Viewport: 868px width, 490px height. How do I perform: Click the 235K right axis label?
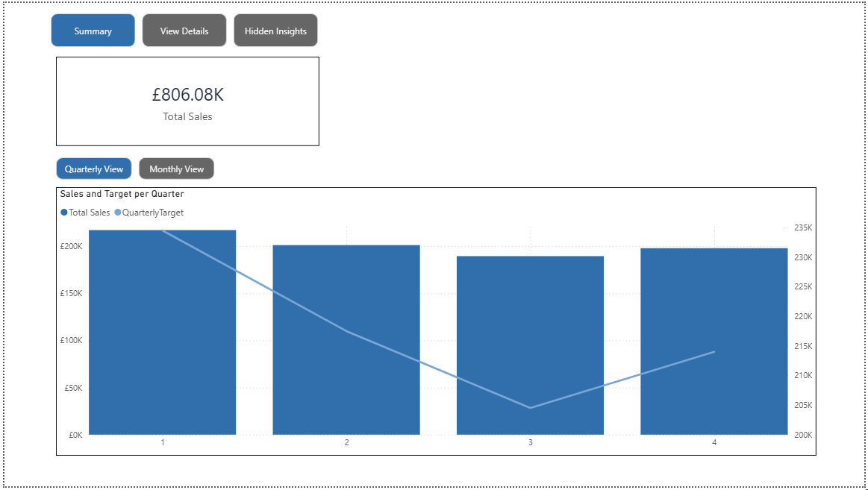[802, 227]
